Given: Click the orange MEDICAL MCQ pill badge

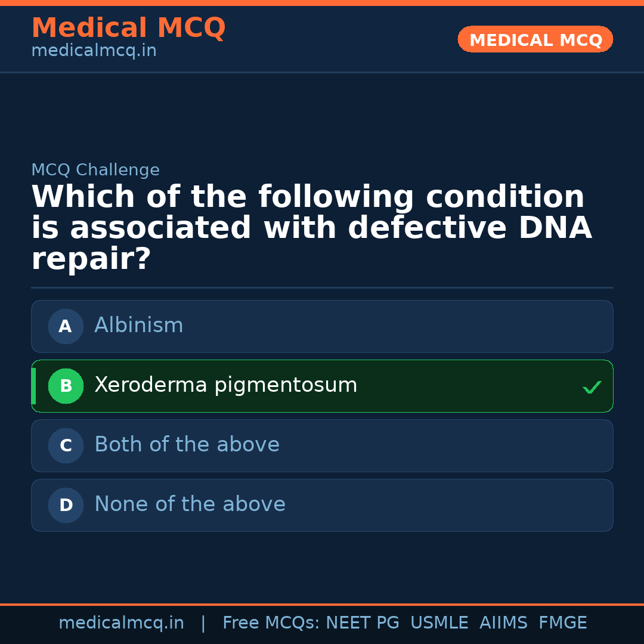Looking at the screenshot, I should click(535, 39).
